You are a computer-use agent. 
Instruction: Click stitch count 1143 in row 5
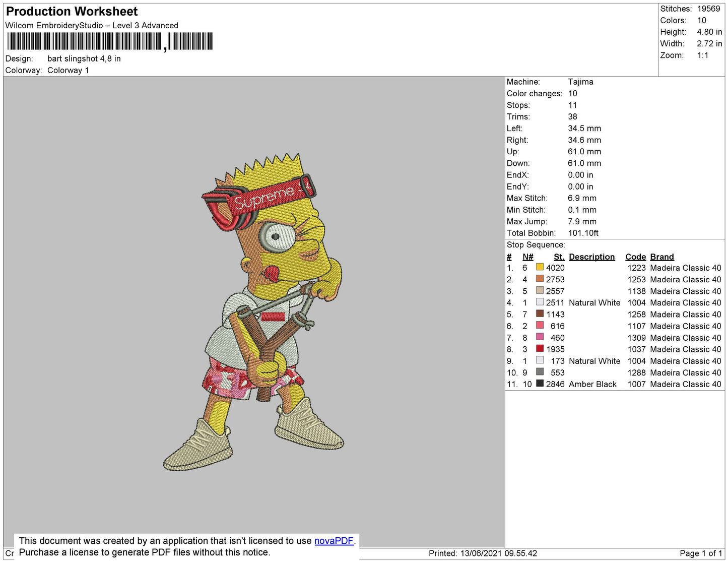[555, 315]
